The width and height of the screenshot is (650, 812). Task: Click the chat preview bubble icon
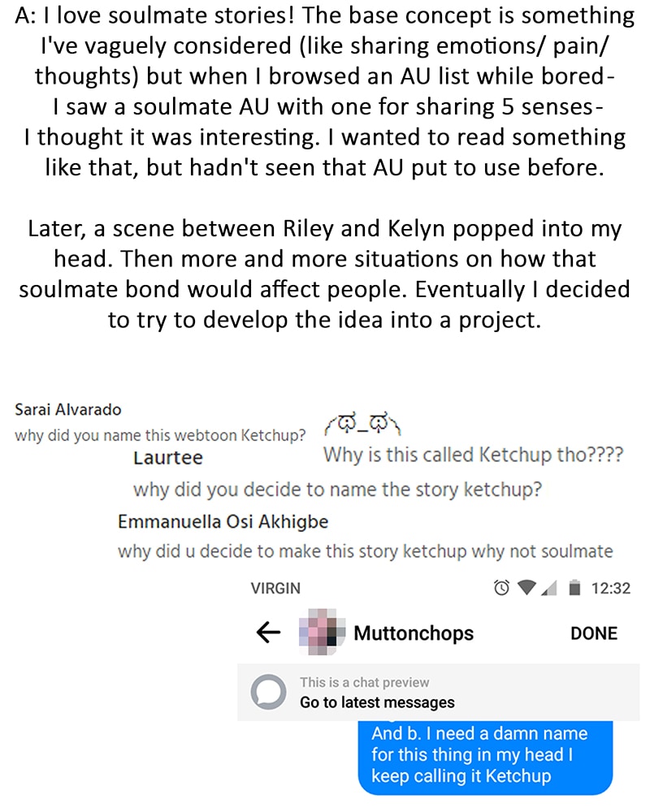[x=269, y=692]
